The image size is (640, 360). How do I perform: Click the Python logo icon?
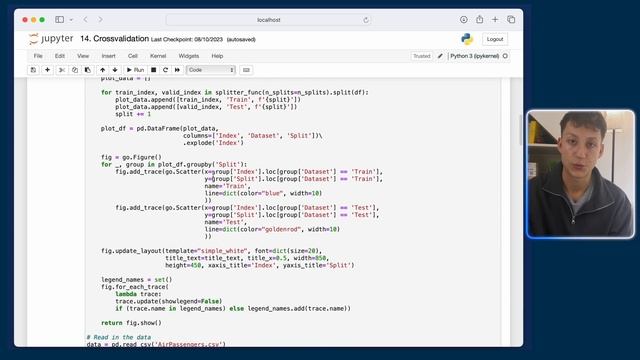(x=467, y=39)
